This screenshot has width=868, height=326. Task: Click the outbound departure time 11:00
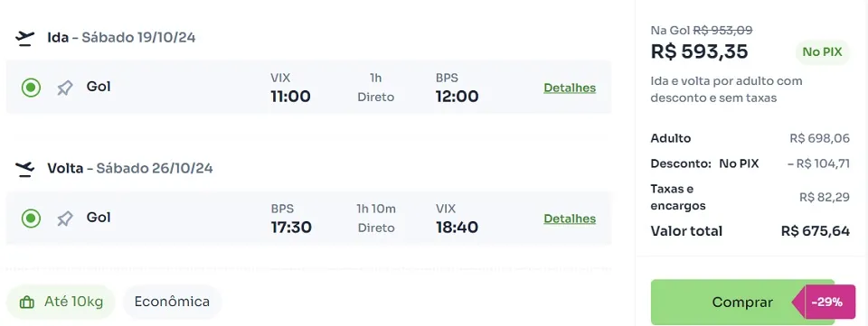290,97
